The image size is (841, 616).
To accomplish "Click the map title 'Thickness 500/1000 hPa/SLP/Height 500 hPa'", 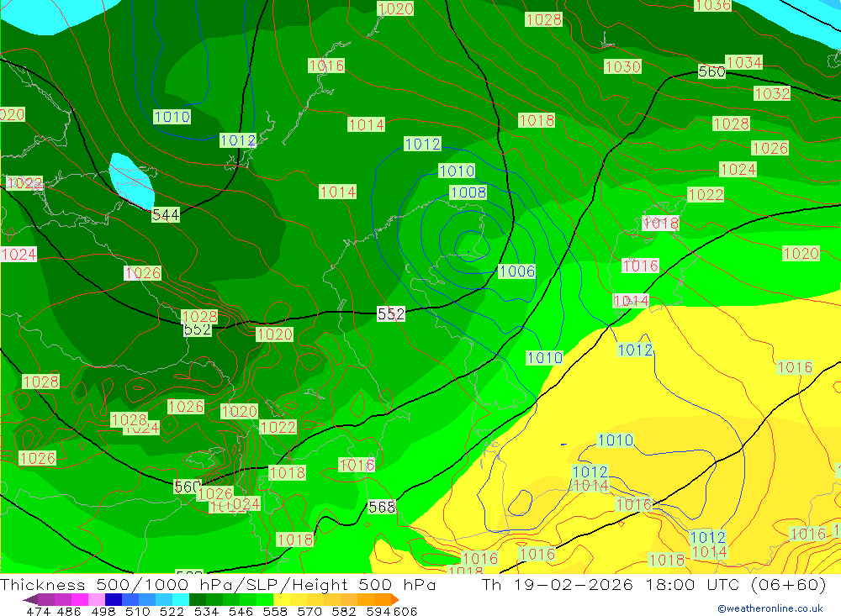I will (x=218, y=584).
